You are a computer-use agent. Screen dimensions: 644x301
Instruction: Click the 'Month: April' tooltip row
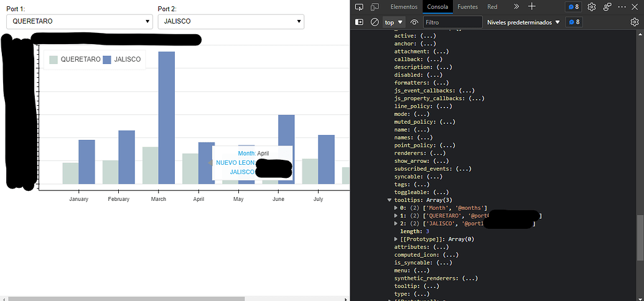point(253,153)
